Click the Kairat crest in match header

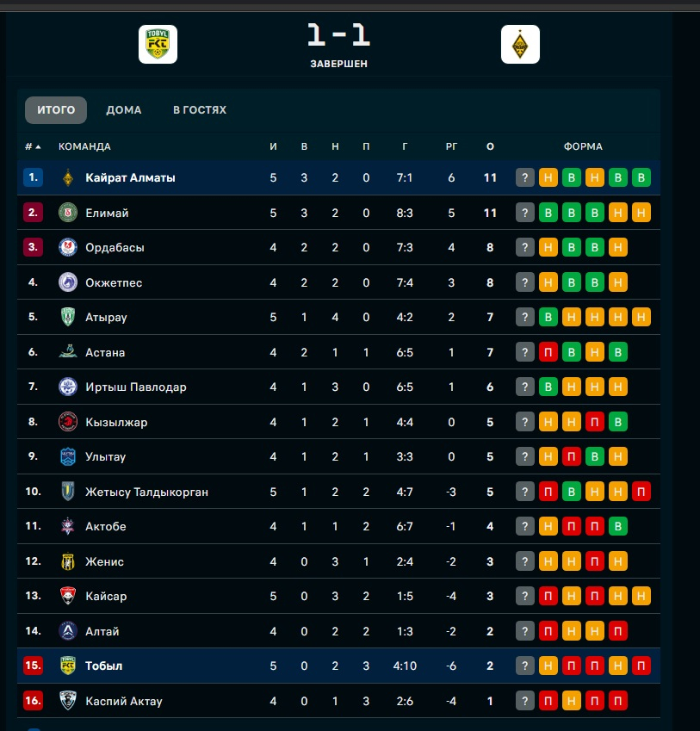520,45
